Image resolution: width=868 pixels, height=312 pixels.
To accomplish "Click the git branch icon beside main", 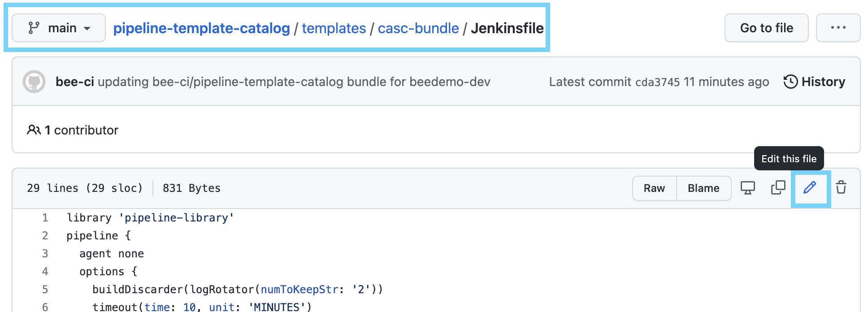I will 34,28.
